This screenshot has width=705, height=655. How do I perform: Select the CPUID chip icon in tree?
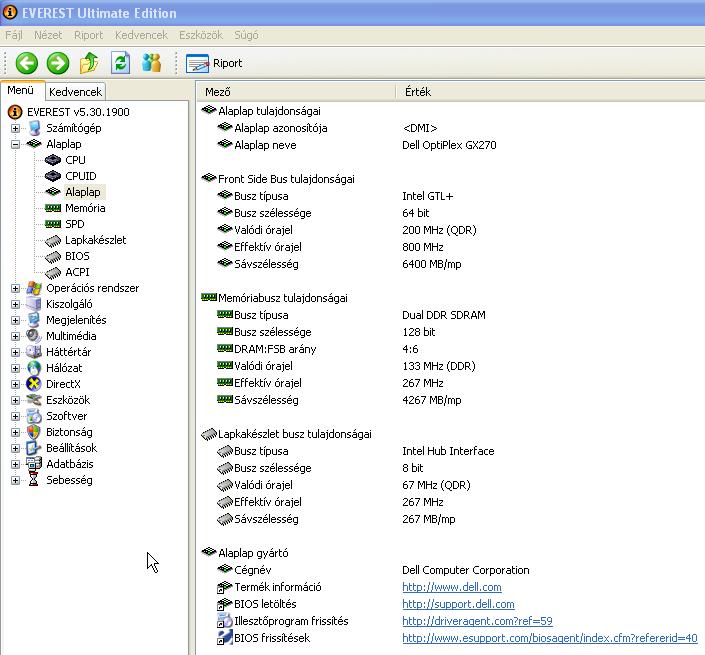[x=53, y=176]
